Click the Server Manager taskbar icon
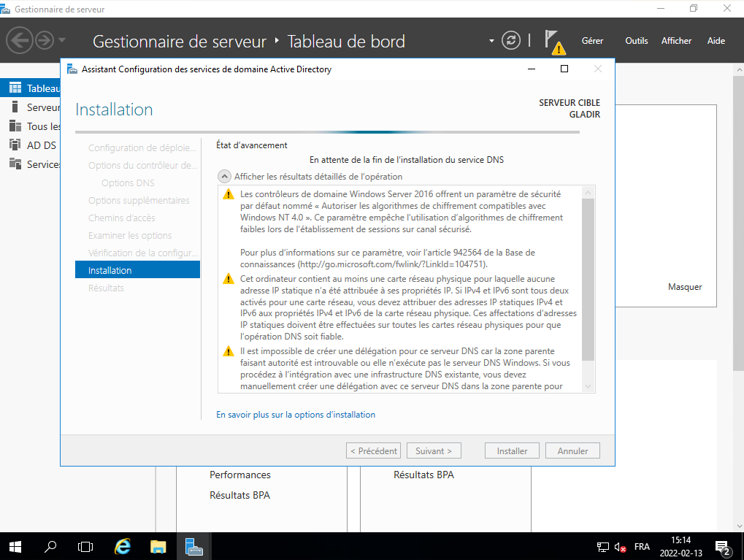This screenshot has width=744, height=560. [x=193, y=546]
